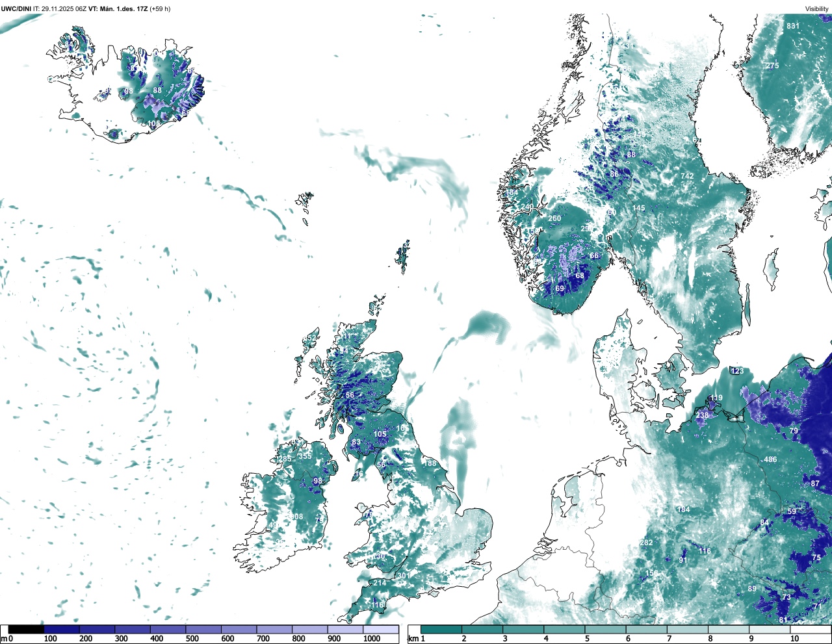Click the '145' value on the map
832x644 pixels.
click(639, 208)
